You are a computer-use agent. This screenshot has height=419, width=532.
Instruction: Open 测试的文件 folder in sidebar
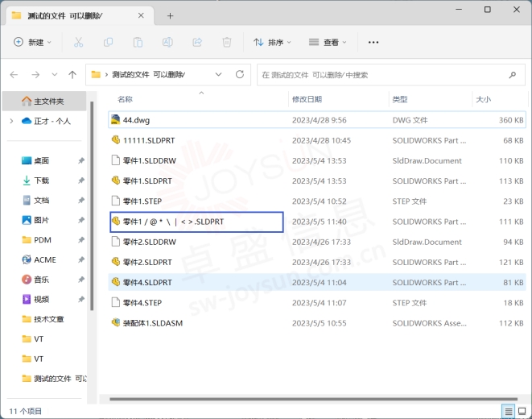point(54,379)
